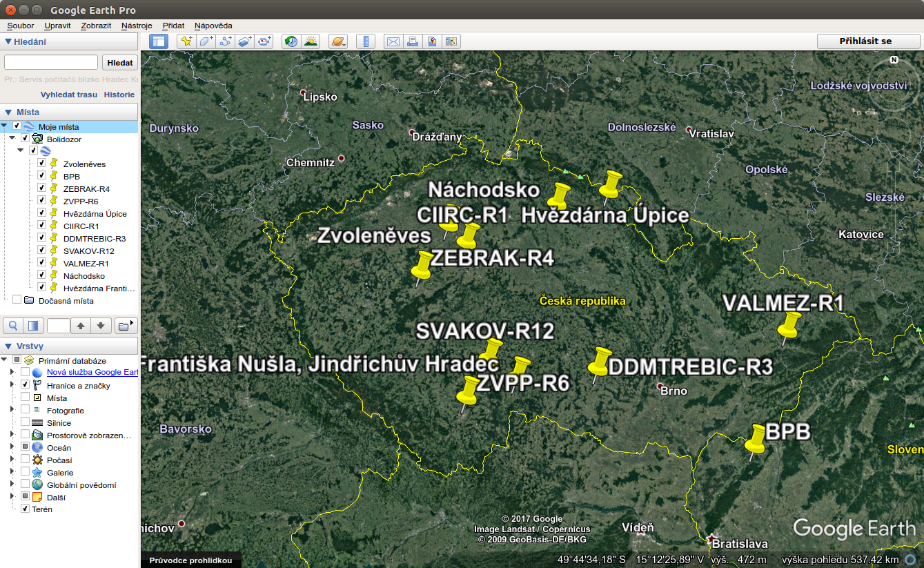The width and height of the screenshot is (924, 568).
Task: Open the ruler measurement tool
Action: pyautogui.click(x=365, y=41)
